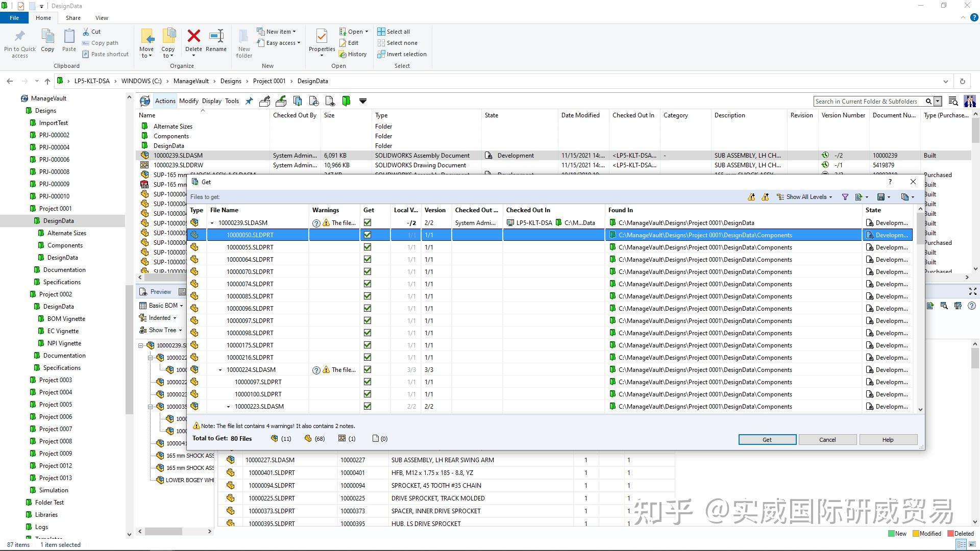Screen dimensions: 980x551
Task: Open the Actions menu
Action: pyautogui.click(x=165, y=101)
